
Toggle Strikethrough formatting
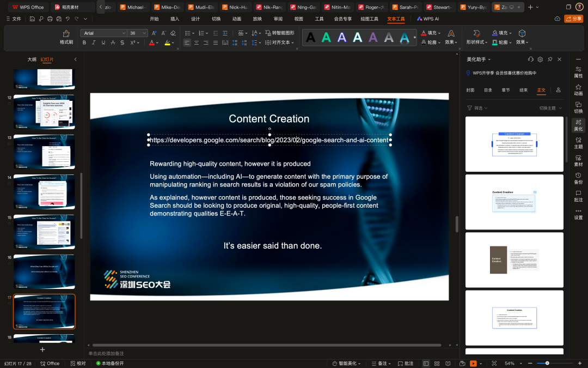coord(113,43)
